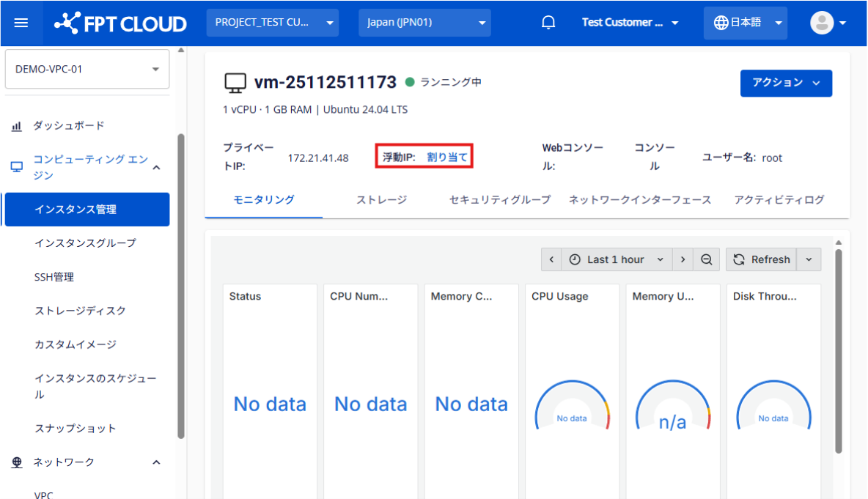Switch to the ストレージ tab
The height and width of the screenshot is (499, 868).
[x=381, y=199]
